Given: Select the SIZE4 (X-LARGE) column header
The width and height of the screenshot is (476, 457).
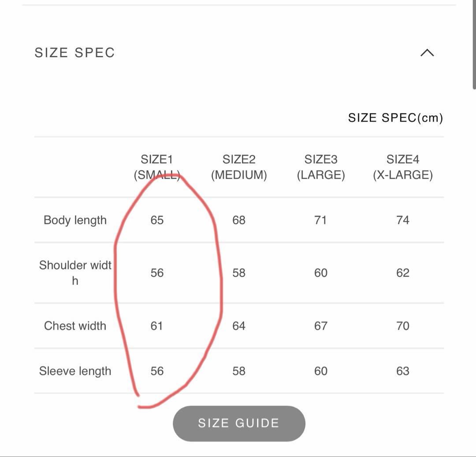Looking at the screenshot, I should click(x=403, y=167).
